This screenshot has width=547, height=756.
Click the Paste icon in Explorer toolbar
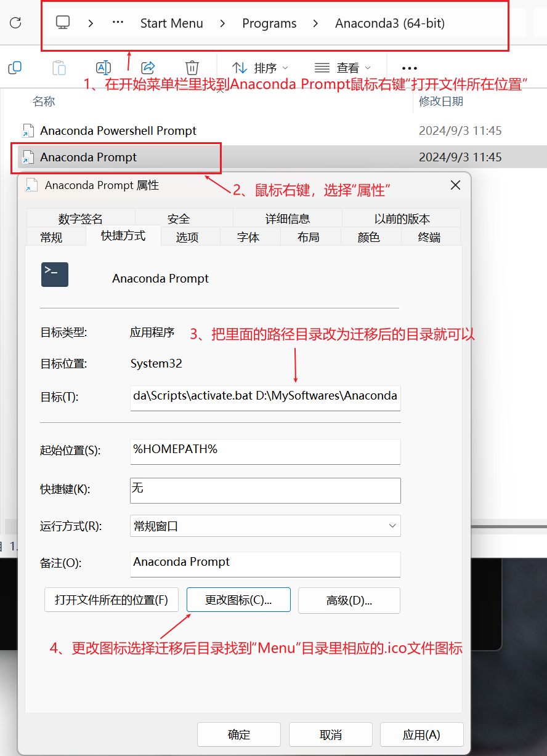[59, 68]
